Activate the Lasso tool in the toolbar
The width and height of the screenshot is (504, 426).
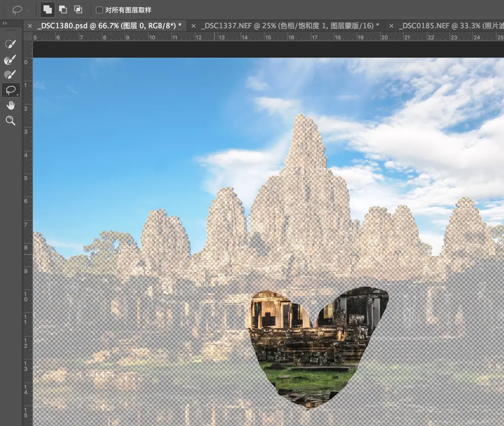(10, 90)
